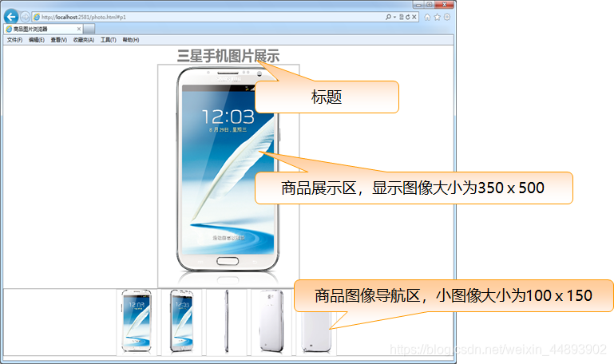Click the compatibility view icon
Image resolution: width=614 pixels, height=364 pixels.
tap(402, 17)
